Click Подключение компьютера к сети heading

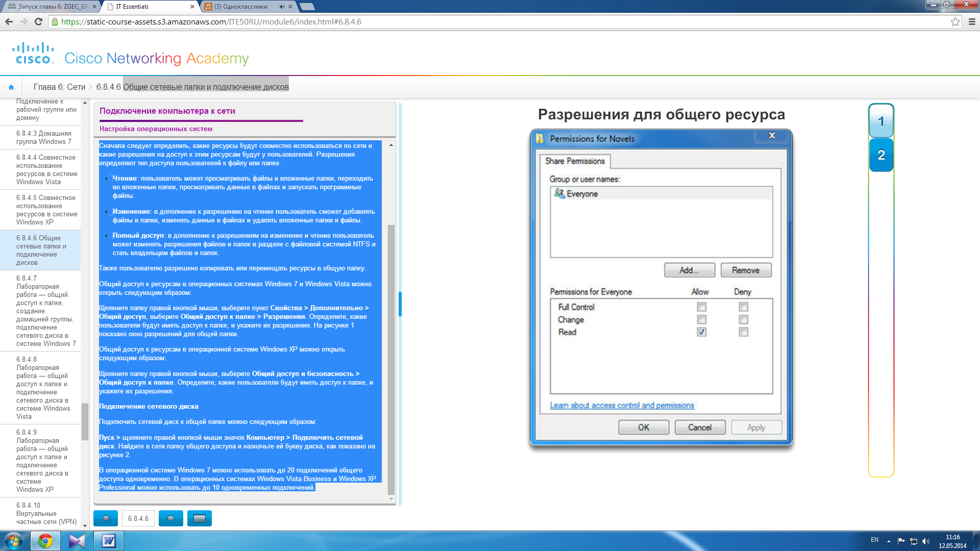[x=167, y=111]
